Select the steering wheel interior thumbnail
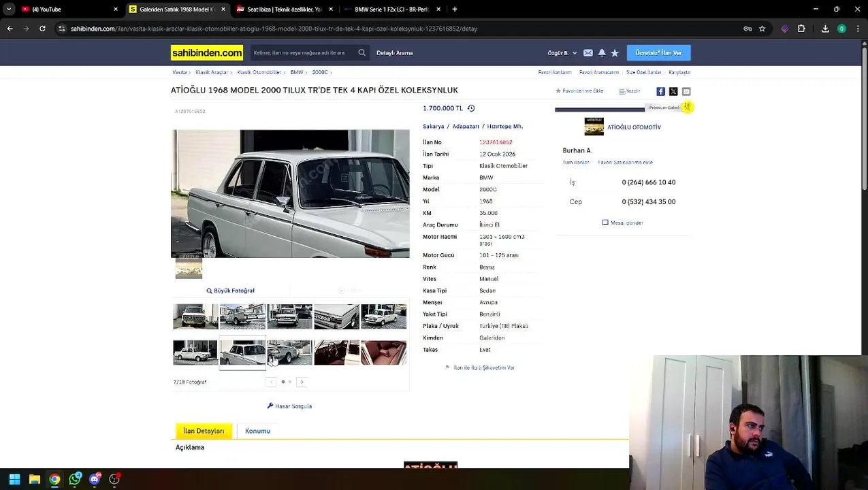Screen dimensions: 868x490 [x=337, y=353]
